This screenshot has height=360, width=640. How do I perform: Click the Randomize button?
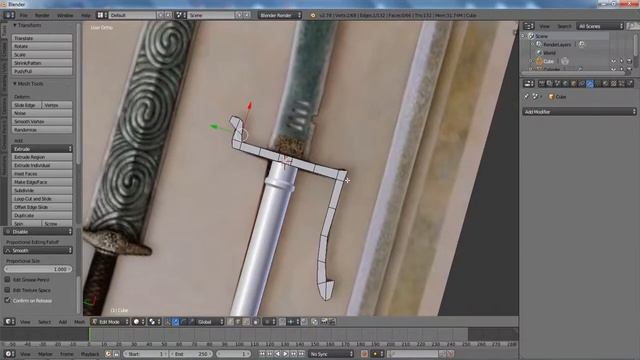(42, 130)
